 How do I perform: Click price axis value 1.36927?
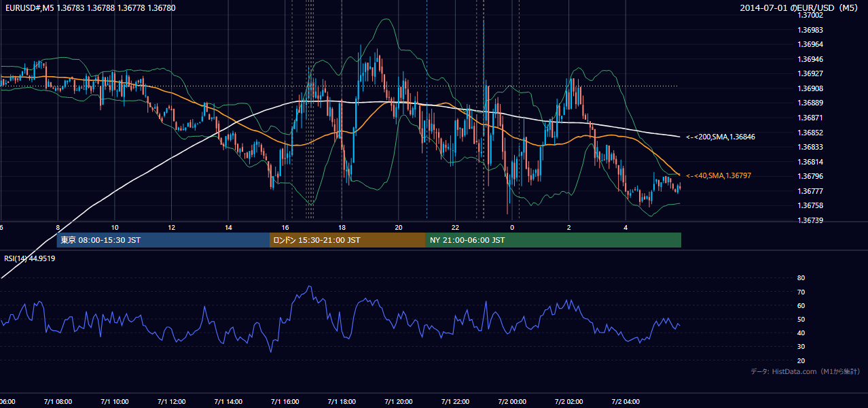click(x=810, y=74)
